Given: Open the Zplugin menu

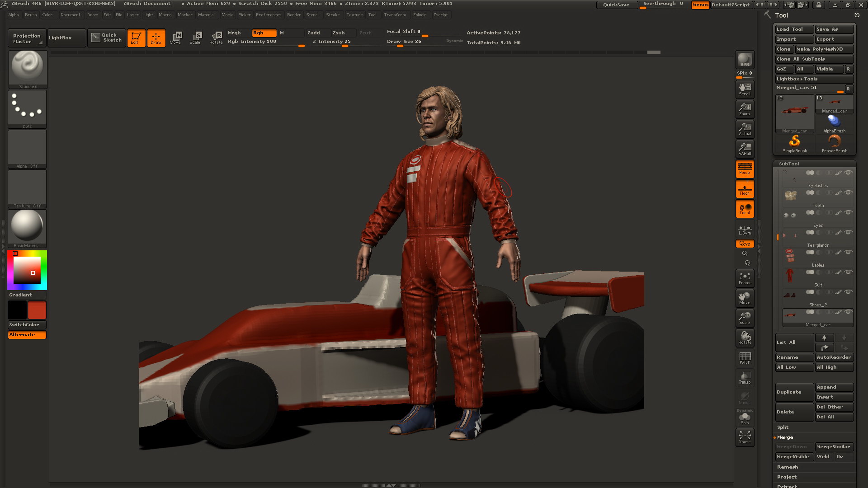Looking at the screenshot, I should click(420, 15).
